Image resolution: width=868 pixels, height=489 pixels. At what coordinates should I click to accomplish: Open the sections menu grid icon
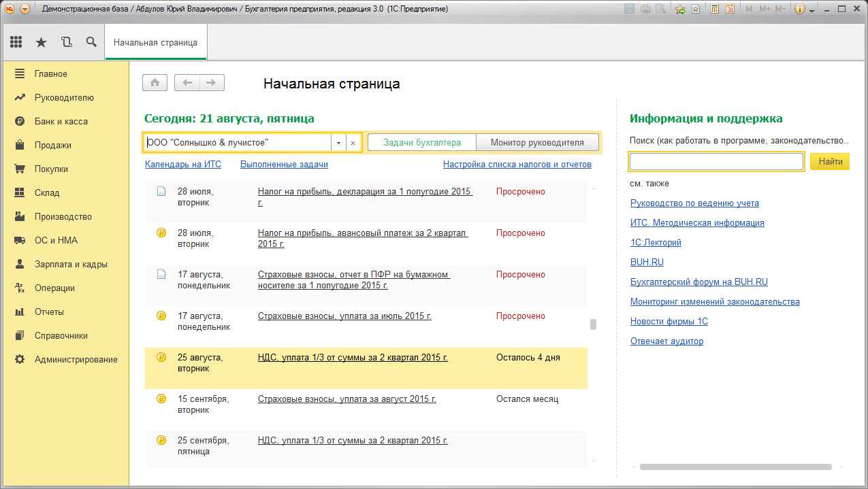pyautogui.click(x=16, y=42)
